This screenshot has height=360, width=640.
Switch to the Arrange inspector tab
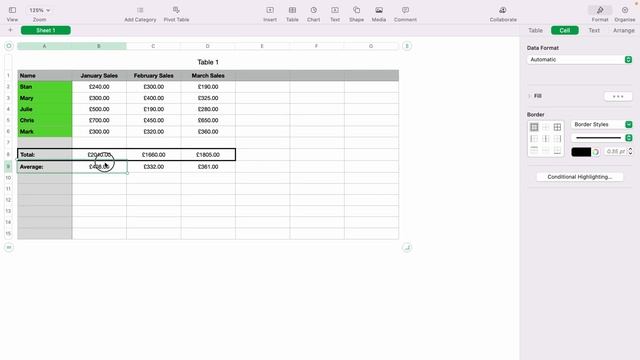point(623,30)
